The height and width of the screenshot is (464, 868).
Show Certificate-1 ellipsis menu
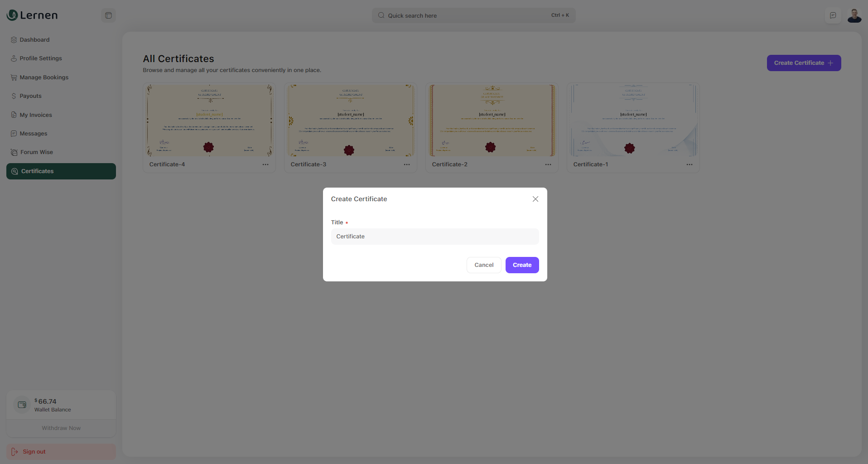pyautogui.click(x=689, y=164)
